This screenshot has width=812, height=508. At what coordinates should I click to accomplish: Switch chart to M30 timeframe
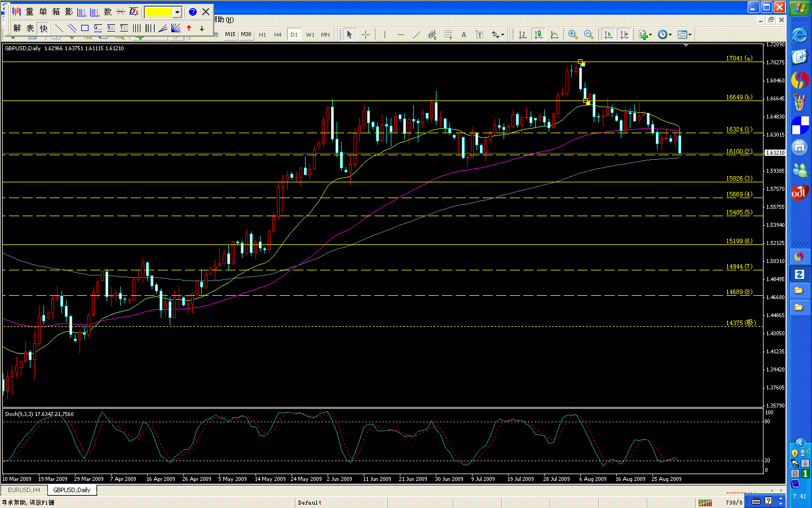tap(246, 34)
